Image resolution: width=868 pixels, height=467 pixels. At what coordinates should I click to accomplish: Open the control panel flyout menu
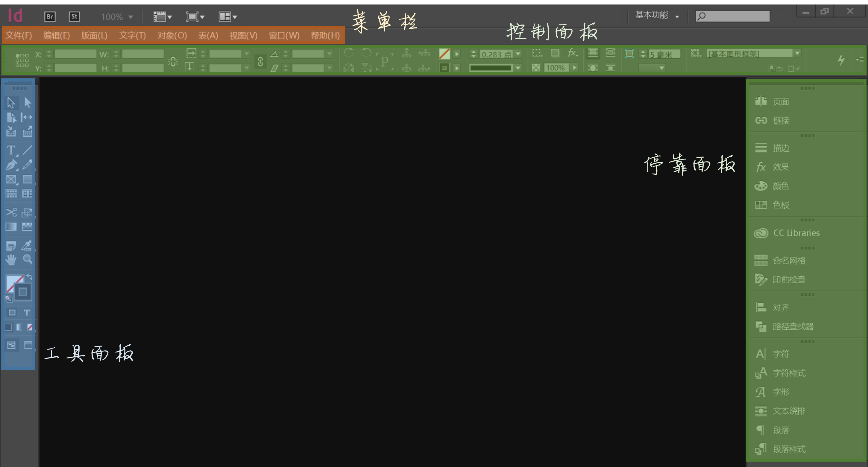pyautogui.click(x=860, y=60)
